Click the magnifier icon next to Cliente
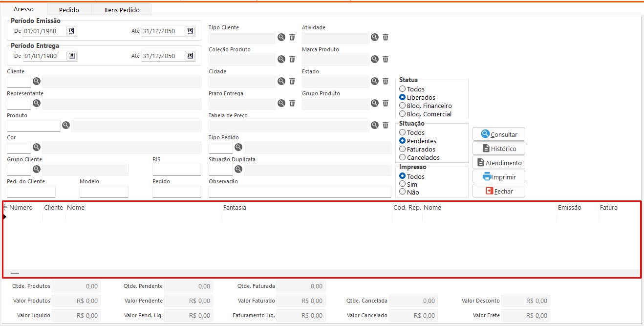The width and height of the screenshot is (644, 326). pyautogui.click(x=37, y=81)
